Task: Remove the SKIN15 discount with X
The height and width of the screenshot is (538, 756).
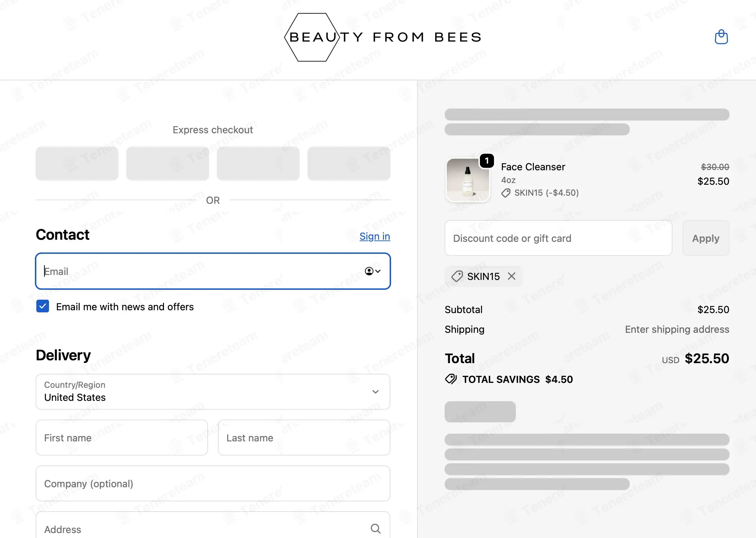Action: click(512, 276)
